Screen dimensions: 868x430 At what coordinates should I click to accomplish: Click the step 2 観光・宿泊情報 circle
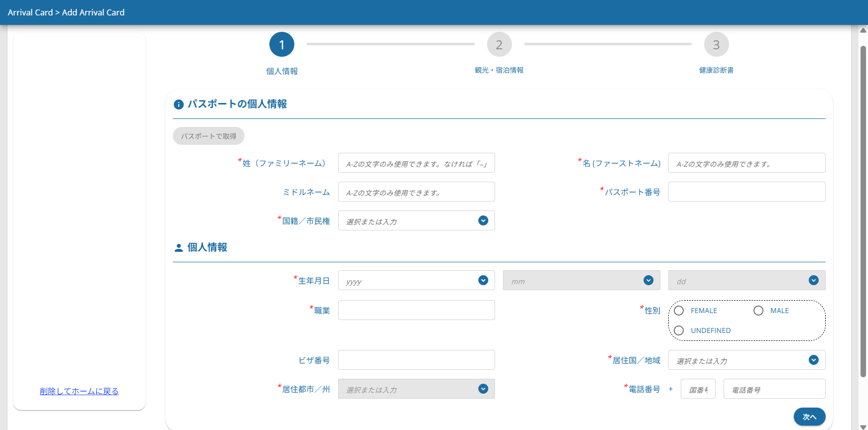499,45
